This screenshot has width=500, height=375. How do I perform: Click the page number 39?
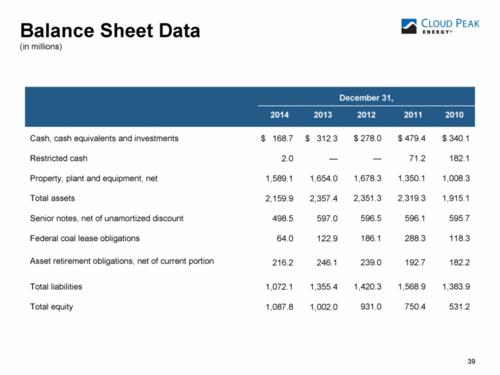point(471,361)
